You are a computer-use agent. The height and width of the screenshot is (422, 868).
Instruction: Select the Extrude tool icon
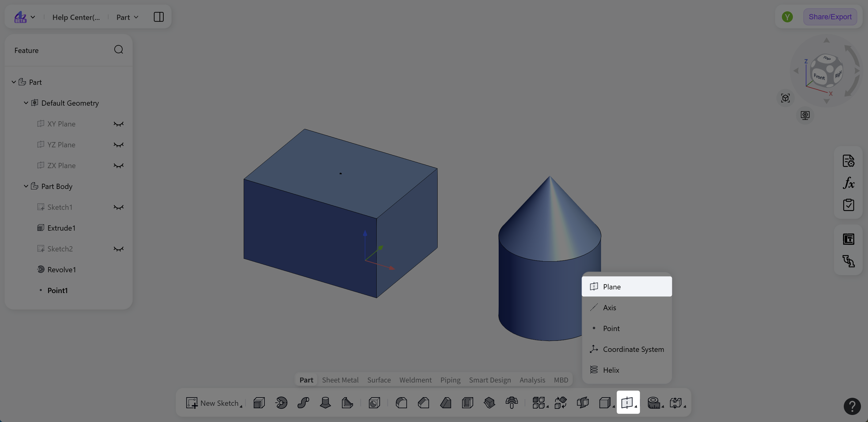point(259,402)
